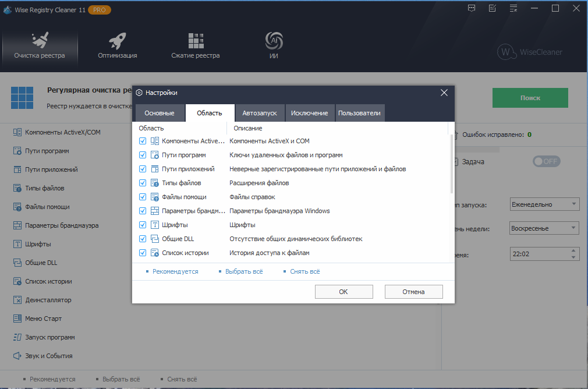The width and height of the screenshot is (588, 389).
Task: Open the Воскресенье weekday dropdown
Action: (544, 228)
